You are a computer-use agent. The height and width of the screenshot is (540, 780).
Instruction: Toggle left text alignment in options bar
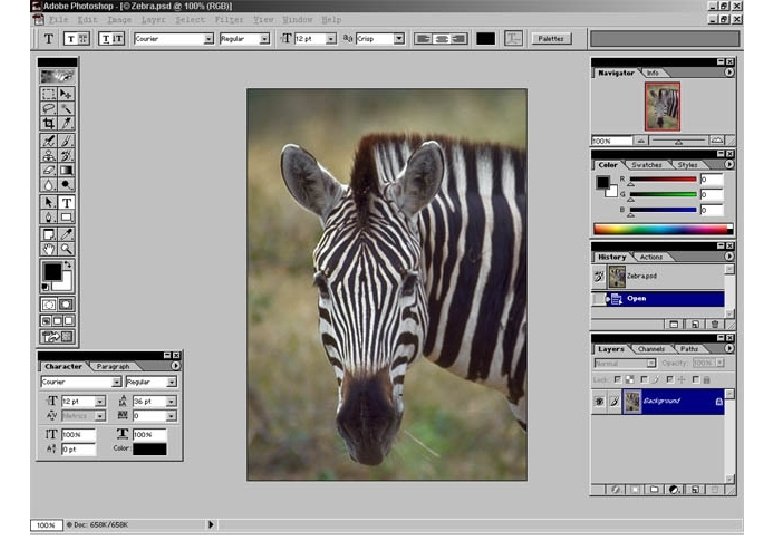(x=423, y=39)
